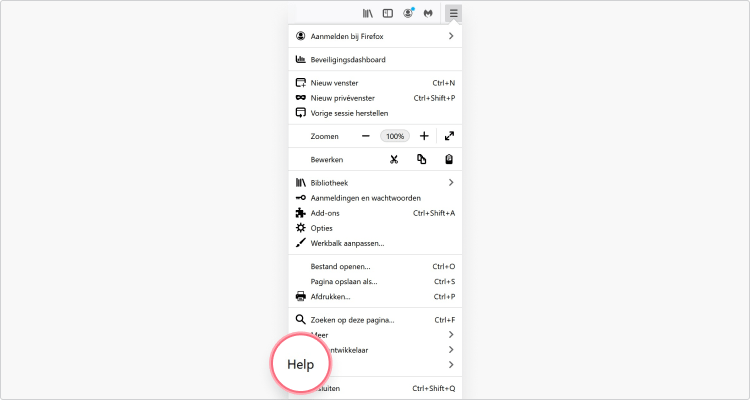Select Afdrukken... entry

(x=375, y=297)
